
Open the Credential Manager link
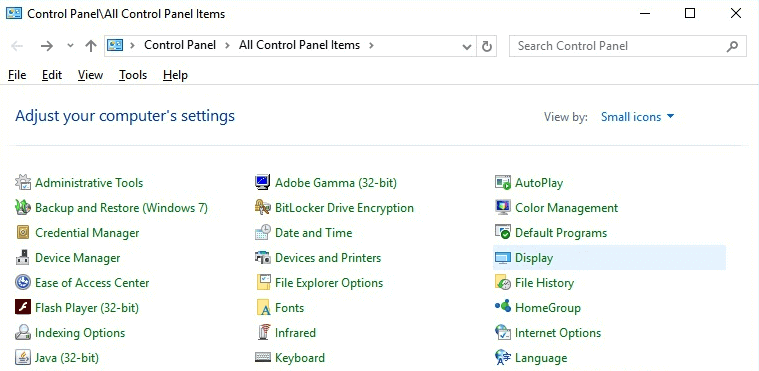(x=87, y=233)
